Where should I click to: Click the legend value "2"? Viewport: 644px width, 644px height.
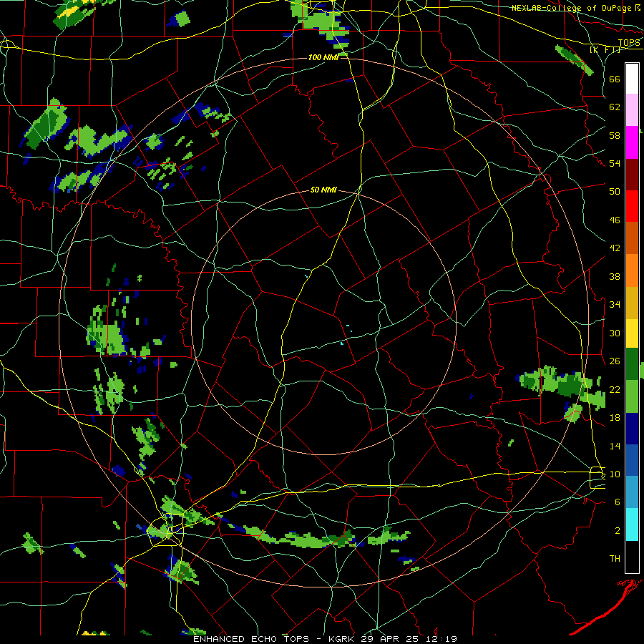pyautogui.click(x=618, y=530)
